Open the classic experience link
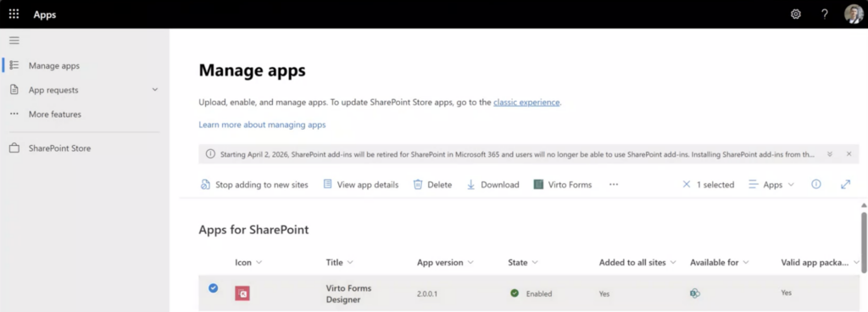 (x=526, y=102)
